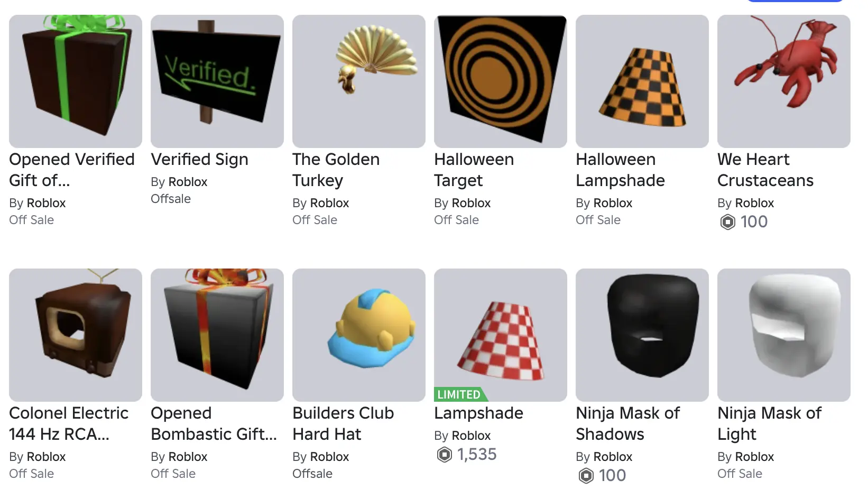
Task: Click the orange checkered Halloween Lampshade image
Action: 642,81
